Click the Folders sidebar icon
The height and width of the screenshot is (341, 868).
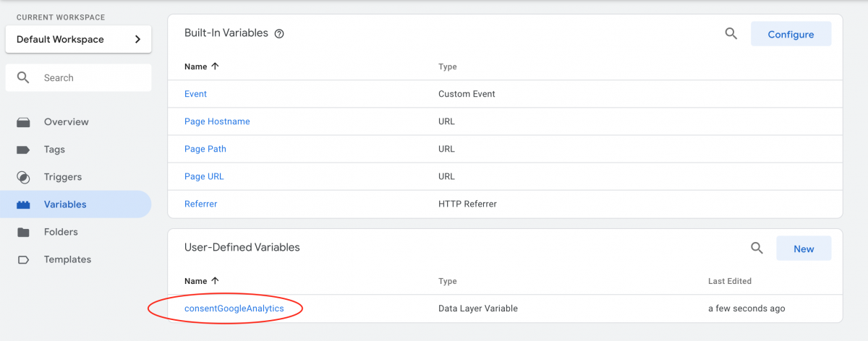point(23,232)
